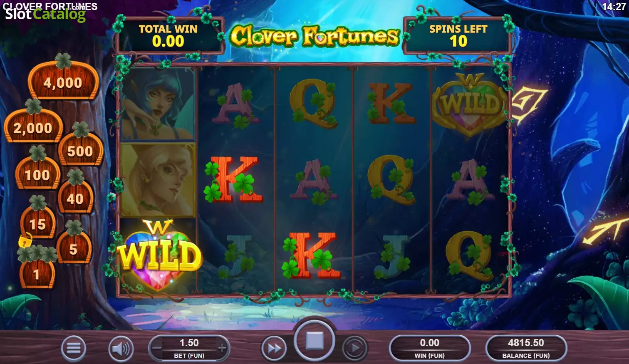Viewport: 629px width, 364px height.
Task: Enable turbo fast-forward spin mode
Action: click(274, 348)
